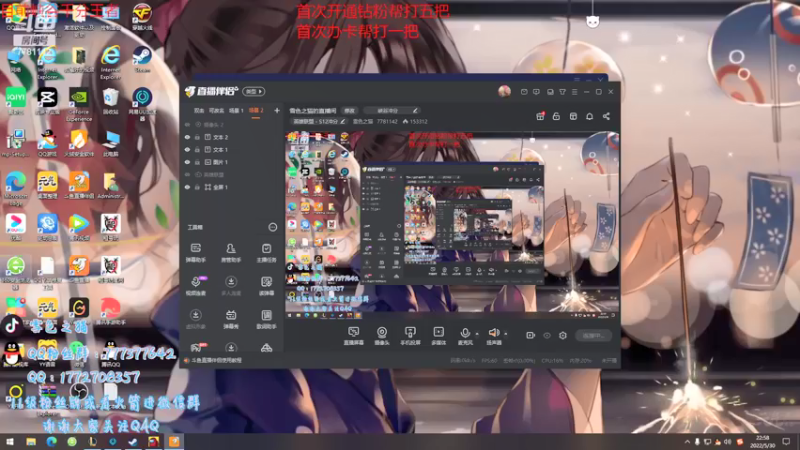Open the 弹幕助手 tool in the toolbox
The image size is (800, 450).
195,253
